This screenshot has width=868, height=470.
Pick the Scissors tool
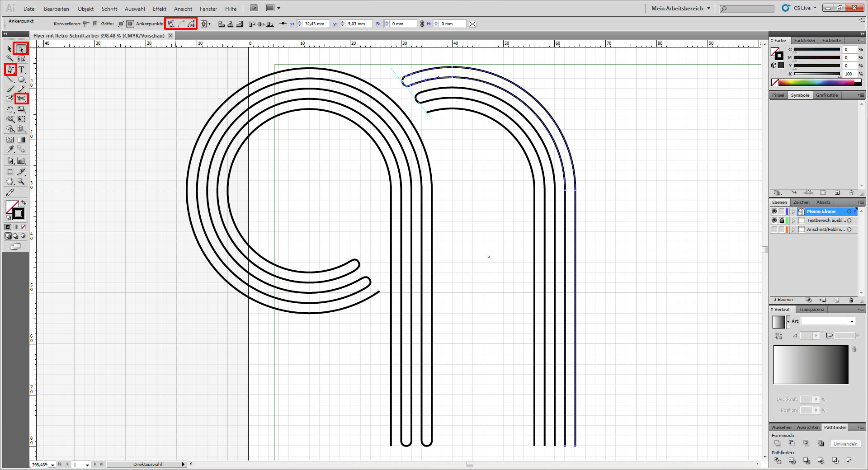(x=21, y=98)
